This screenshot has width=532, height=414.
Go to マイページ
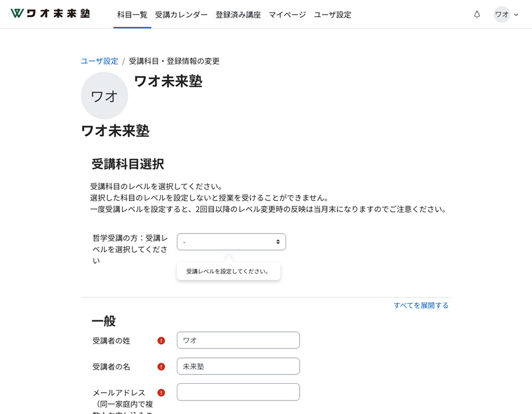(x=287, y=15)
